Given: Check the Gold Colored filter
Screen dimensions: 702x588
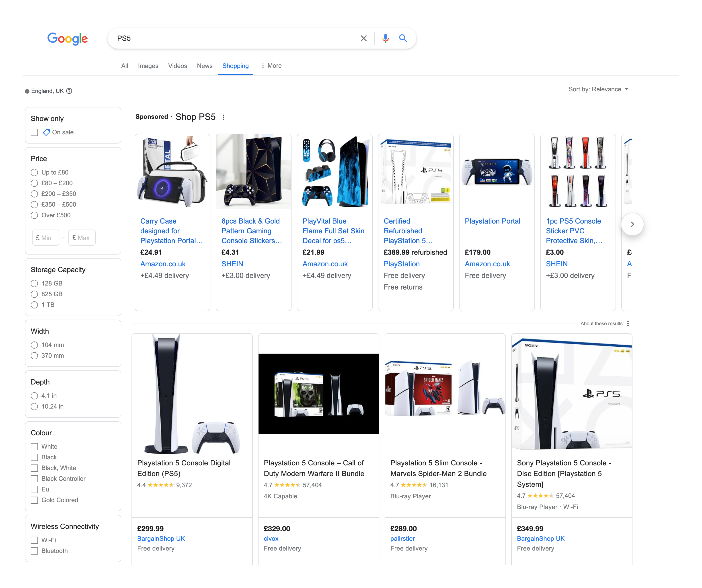Looking at the screenshot, I should click(x=34, y=500).
